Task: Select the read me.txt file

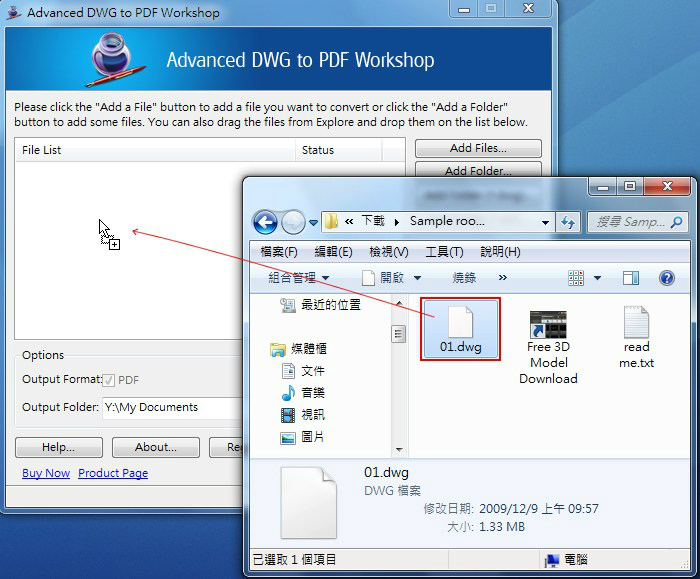Action: 636,337
